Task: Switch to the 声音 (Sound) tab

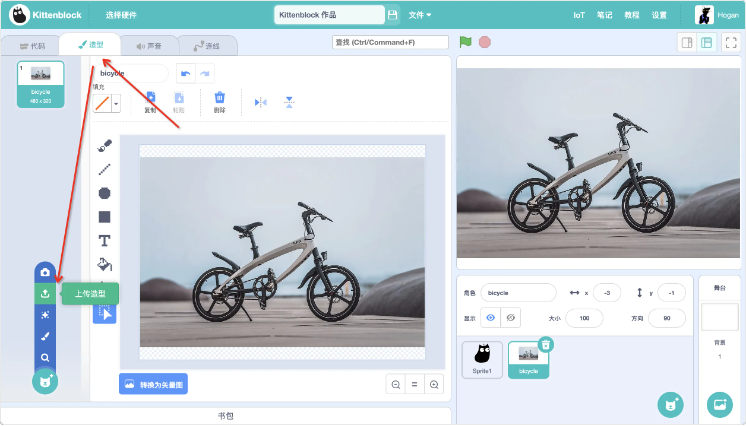Action: tap(148, 46)
